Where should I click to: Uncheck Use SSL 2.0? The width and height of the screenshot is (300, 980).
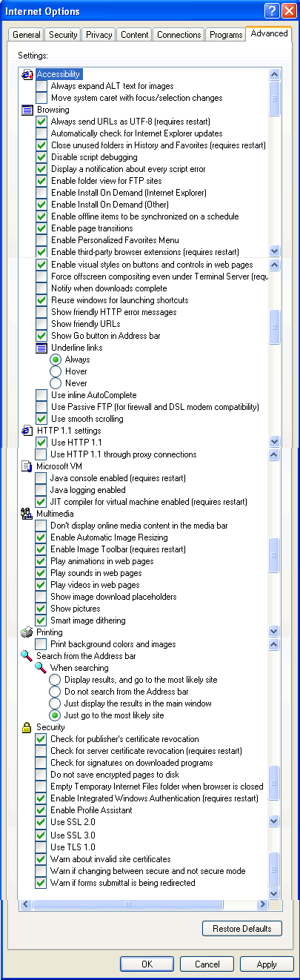click(41, 822)
